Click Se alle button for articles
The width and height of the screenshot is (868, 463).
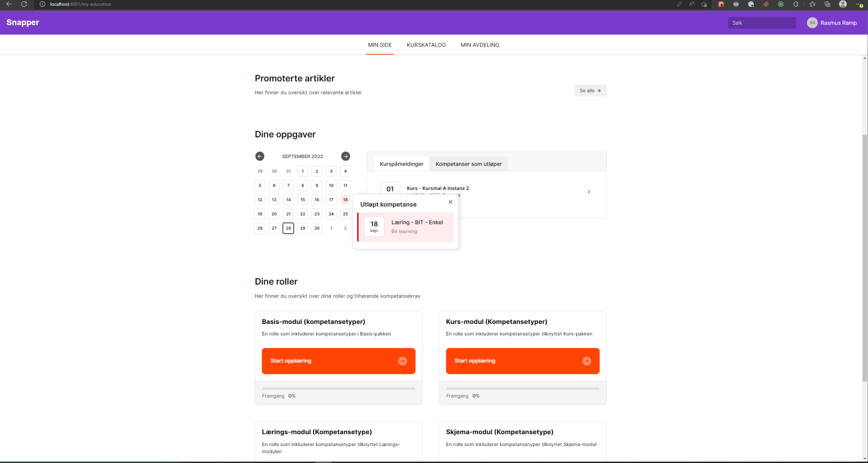pyautogui.click(x=590, y=91)
